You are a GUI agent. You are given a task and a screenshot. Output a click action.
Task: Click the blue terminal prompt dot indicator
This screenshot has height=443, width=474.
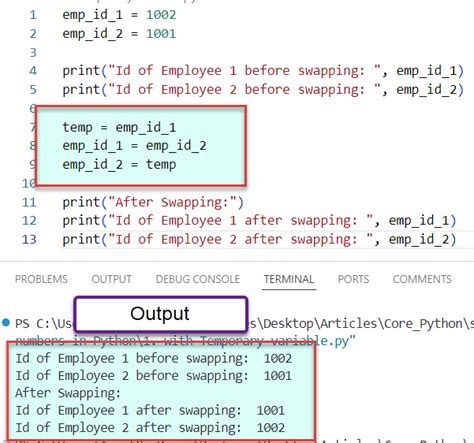[6, 322]
